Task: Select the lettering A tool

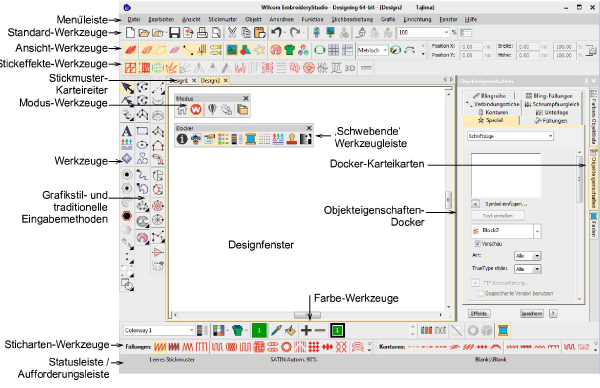Action: [x=127, y=132]
